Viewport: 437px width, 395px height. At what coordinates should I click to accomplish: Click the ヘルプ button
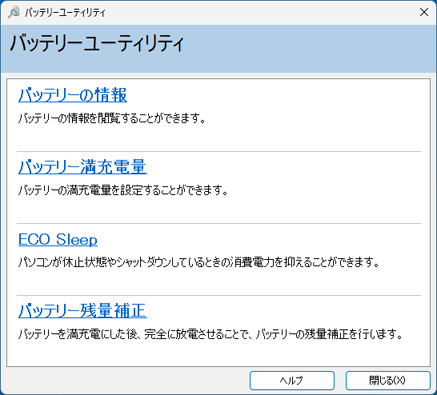pyautogui.click(x=292, y=380)
